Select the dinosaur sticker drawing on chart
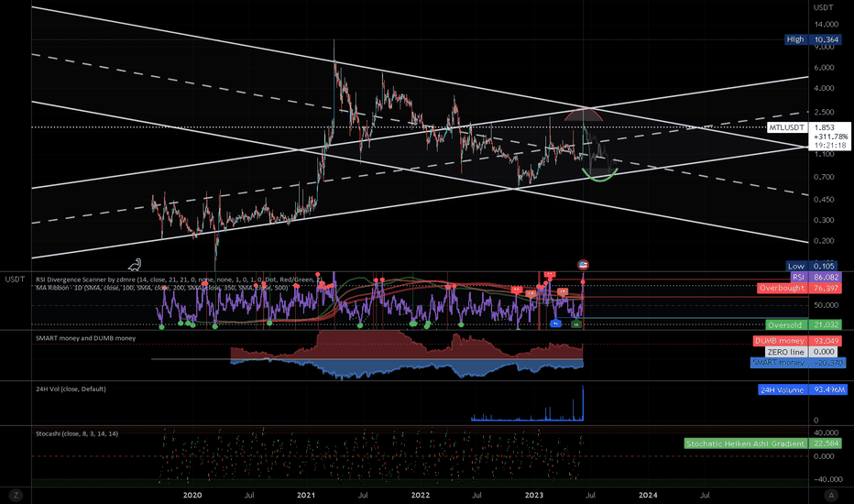 click(x=135, y=265)
